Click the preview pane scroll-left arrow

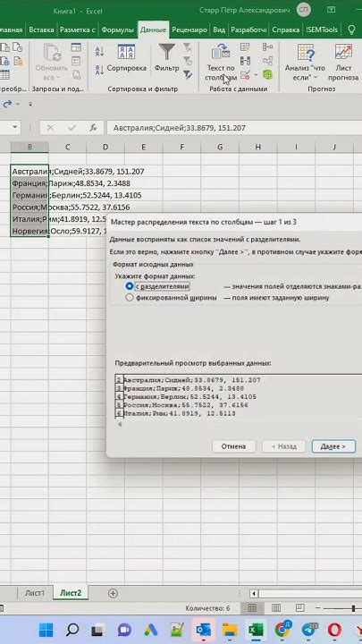click(x=120, y=425)
